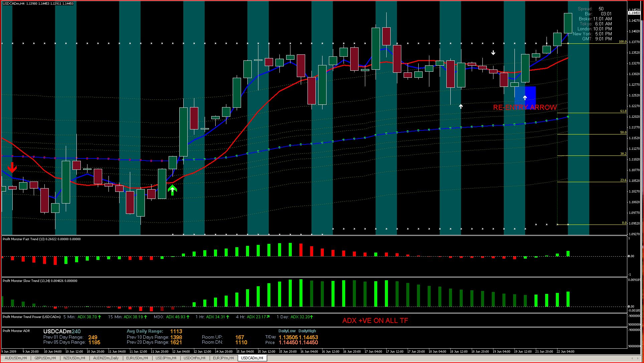This screenshot has height=363, width=644.
Task: Click the 22 Jun 04:00 time axis label
Action: click(x=566, y=352)
